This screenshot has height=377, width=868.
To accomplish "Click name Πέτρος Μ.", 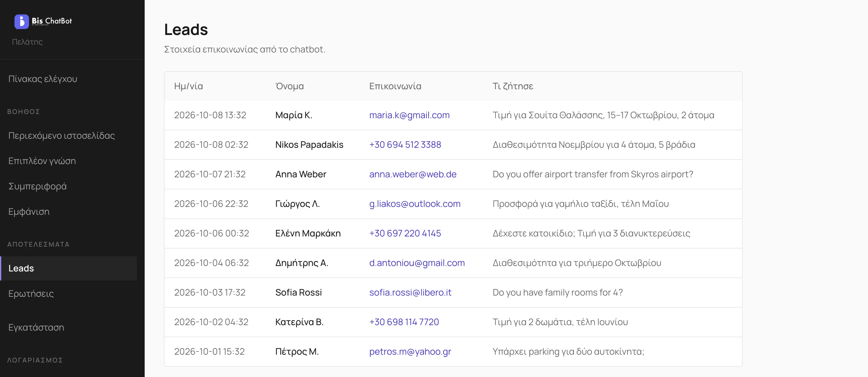I will (297, 352).
